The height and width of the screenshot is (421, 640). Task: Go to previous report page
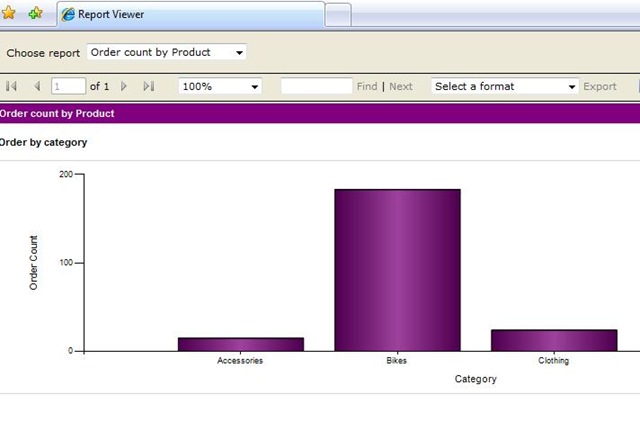pos(37,86)
